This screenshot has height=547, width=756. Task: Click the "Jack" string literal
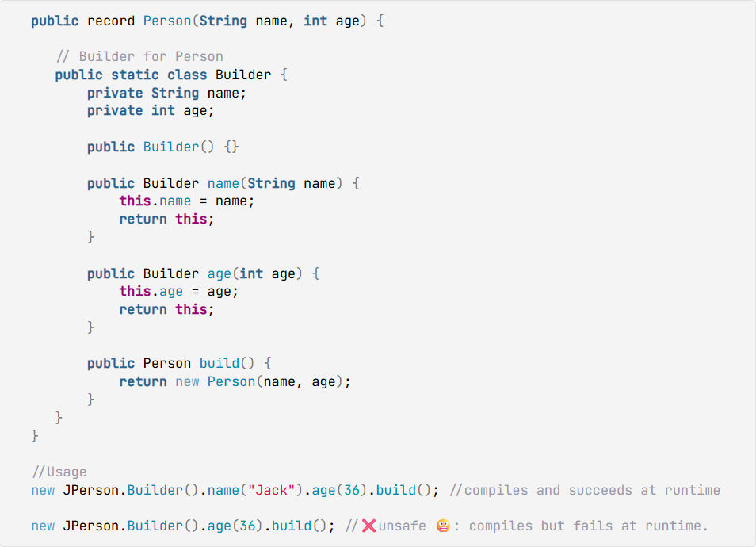(271, 491)
